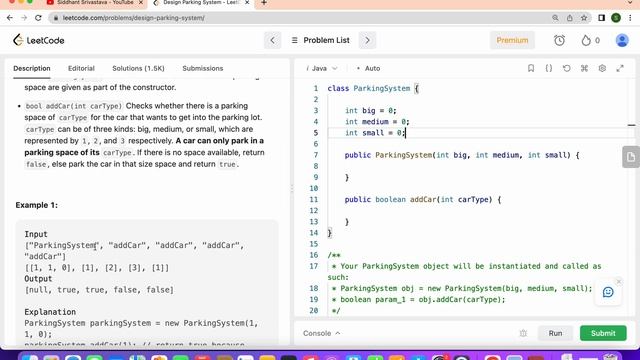The width and height of the screenshot is (640, 360).
Task: Open the Auto dropdown in the editor toolbar
Action: [x=369, y=68]
